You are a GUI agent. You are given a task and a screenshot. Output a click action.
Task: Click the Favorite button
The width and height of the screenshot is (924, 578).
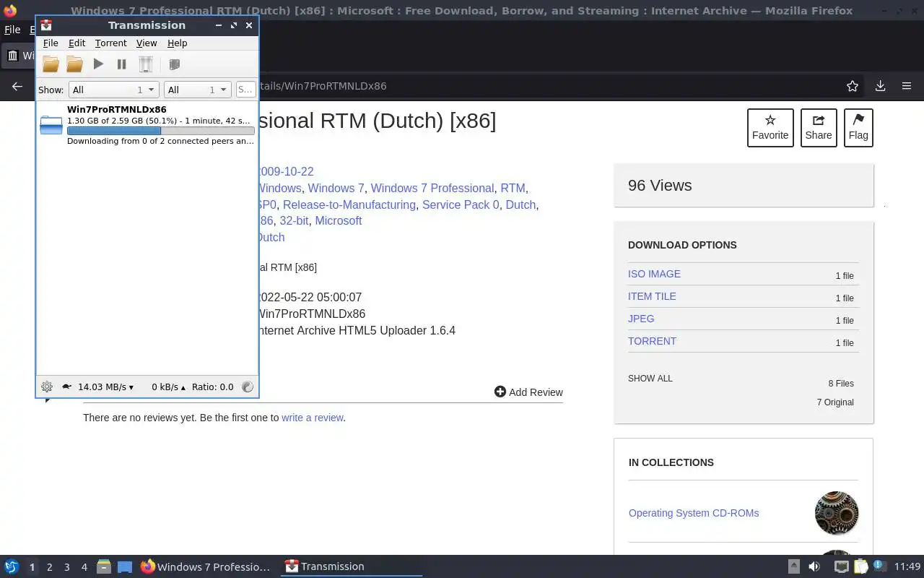click(x=770, y=128)
